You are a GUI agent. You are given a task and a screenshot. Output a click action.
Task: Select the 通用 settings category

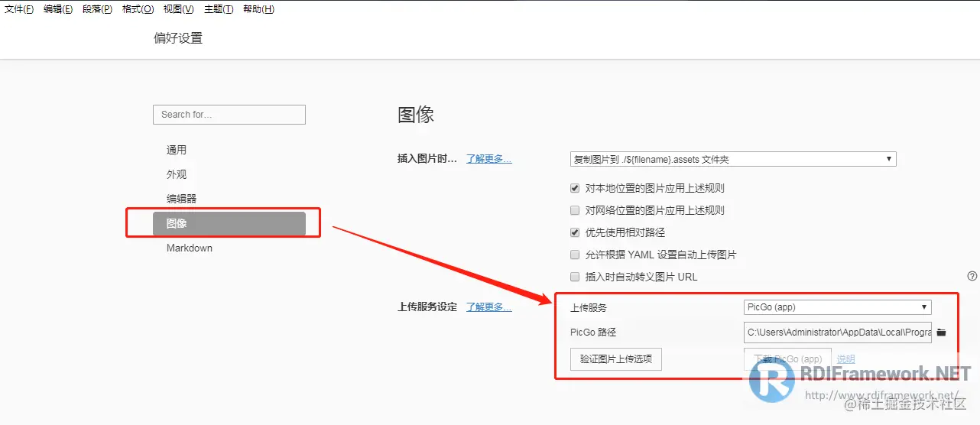(x=177, y=150)
